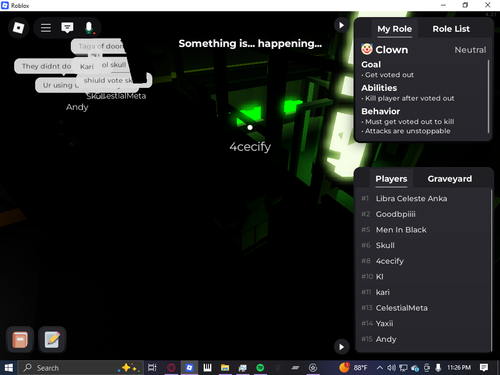Switch to the Role List tab
Image resolution: width=500 pixels, height=375 pixels.
point(451,29)
